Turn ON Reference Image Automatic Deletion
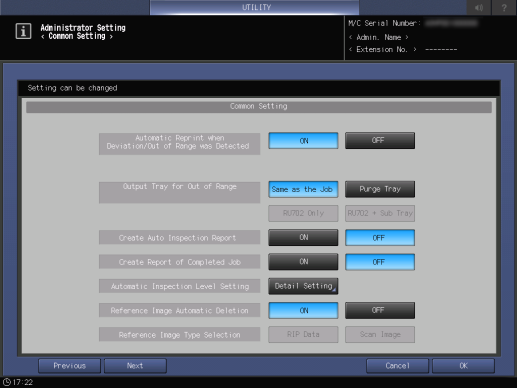Image resolution: width=517 pixels, height=388 pixels. point(303,310)
